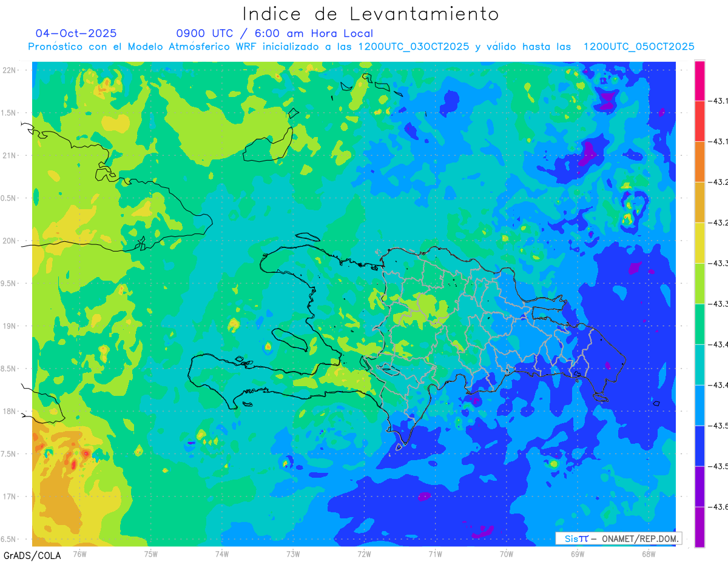Click the 22N latitude axis label
Image resolution: width=728 pixels, height=562 pixels.
pyautogui.click(x=10, y=70)
